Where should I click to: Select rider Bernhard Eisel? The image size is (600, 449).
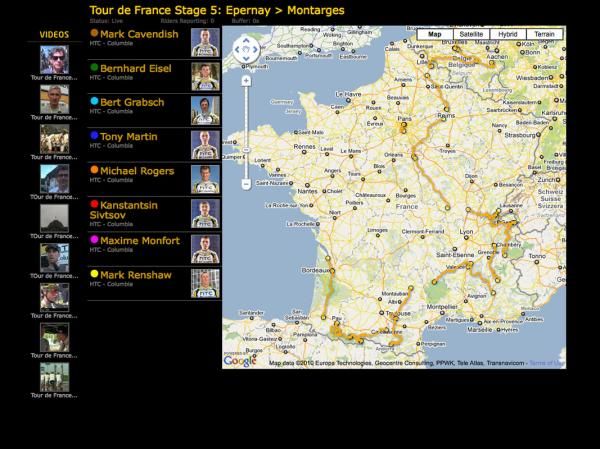(x=136, y=69)
